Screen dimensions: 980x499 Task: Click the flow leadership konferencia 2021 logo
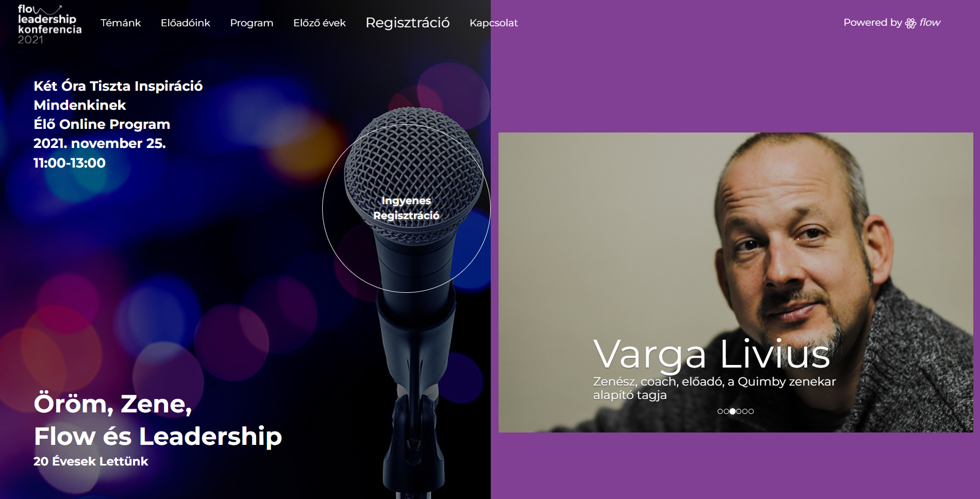[49, 24]
